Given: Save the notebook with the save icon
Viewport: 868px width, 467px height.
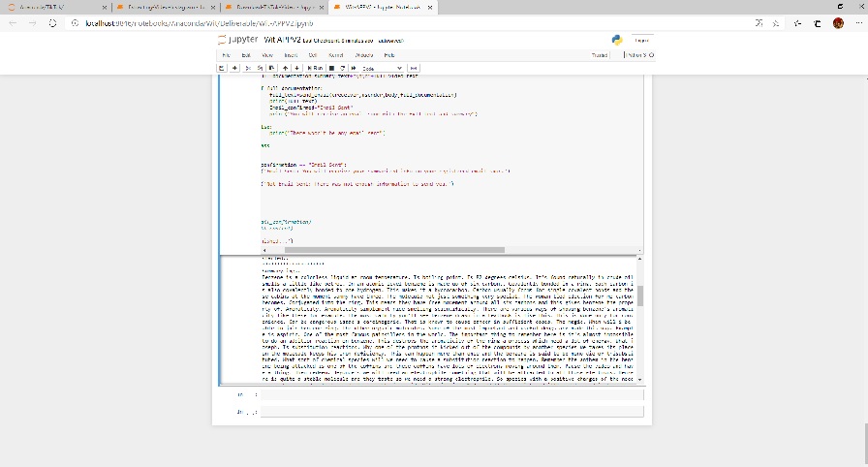Looking at the screenshot, I should pos(222,68).
